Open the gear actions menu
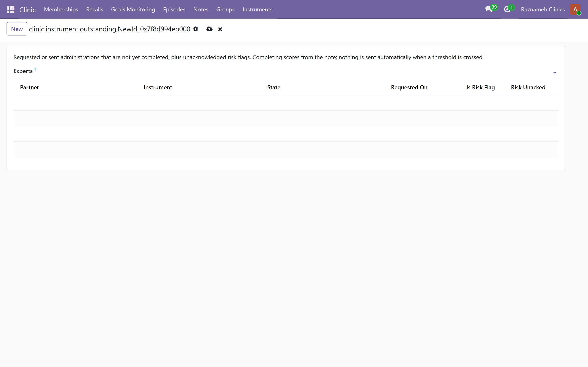This screenshot has height=367, width=588. [196, 29]
